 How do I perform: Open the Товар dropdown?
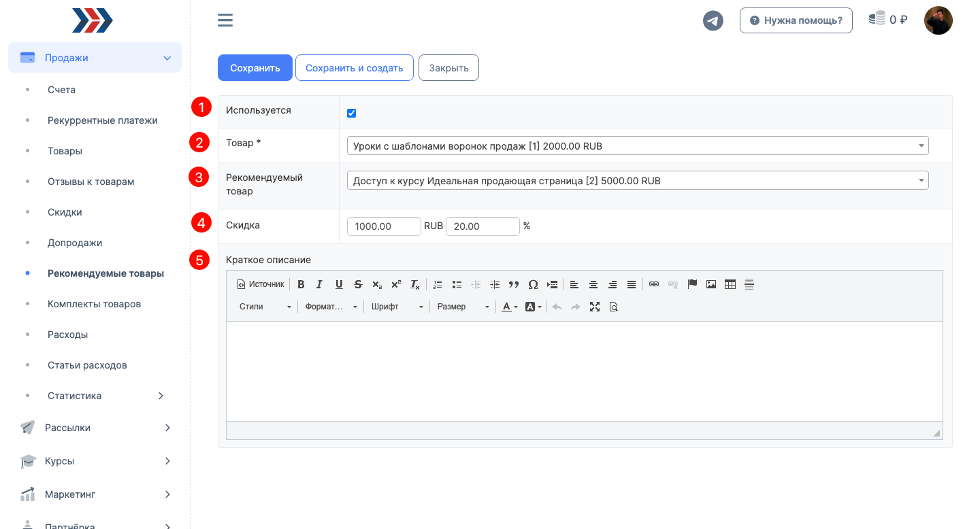coord(638,146)
